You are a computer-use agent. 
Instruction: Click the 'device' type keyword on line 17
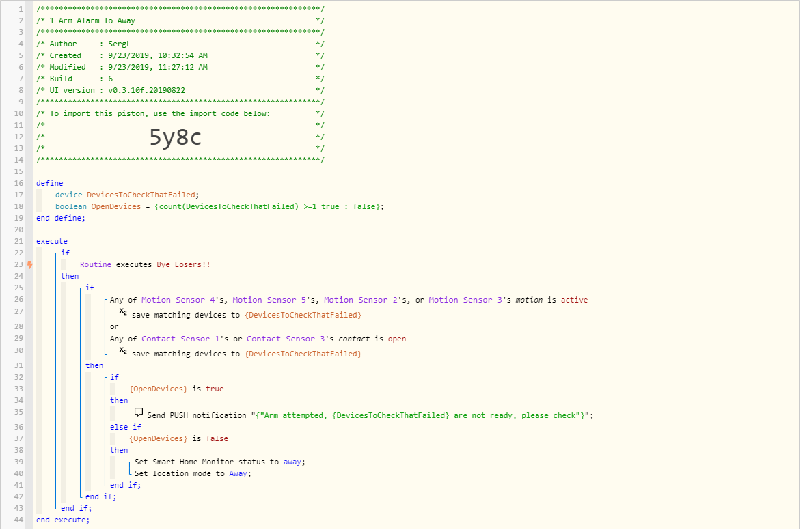69,195
